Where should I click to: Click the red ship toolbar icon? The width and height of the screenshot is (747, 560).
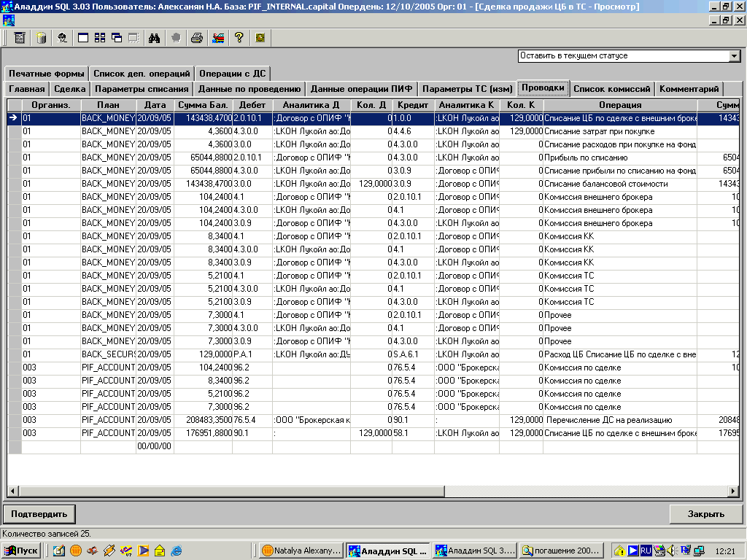(x=218, y=38)
